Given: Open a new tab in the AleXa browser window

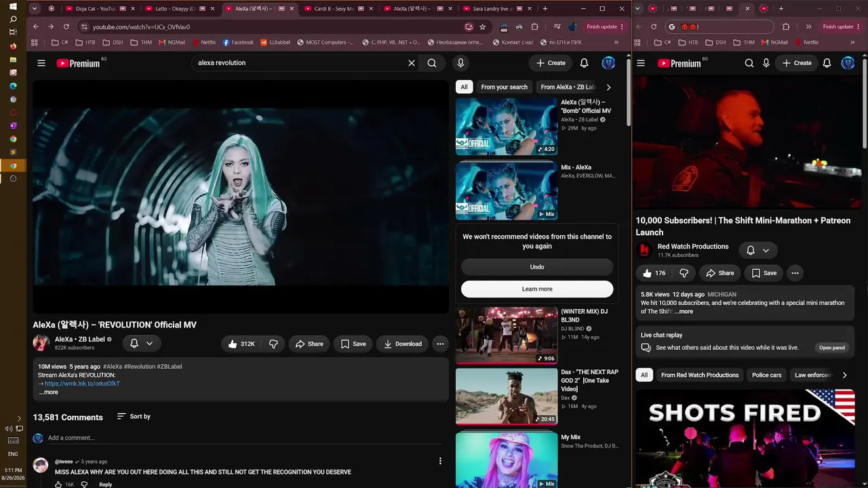Looking at the screenshot, I should click(x=545, y=9).
